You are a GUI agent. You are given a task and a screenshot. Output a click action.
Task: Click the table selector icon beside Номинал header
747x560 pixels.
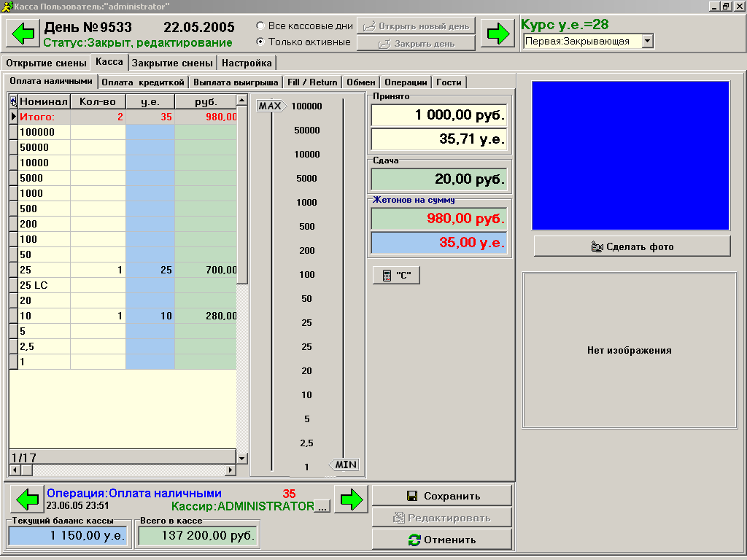[x=13, y=101]
